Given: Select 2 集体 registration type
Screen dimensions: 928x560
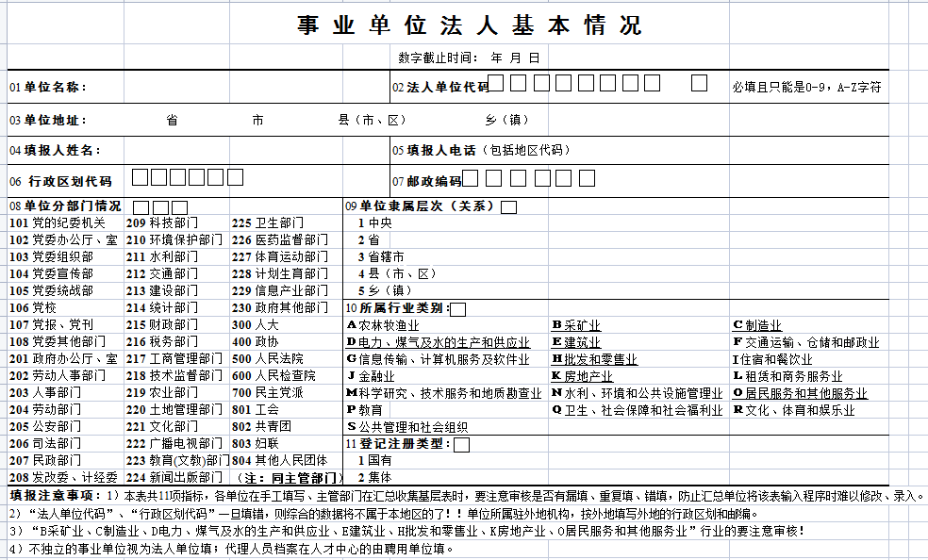Looking at the screenshot, I should 375,477.
